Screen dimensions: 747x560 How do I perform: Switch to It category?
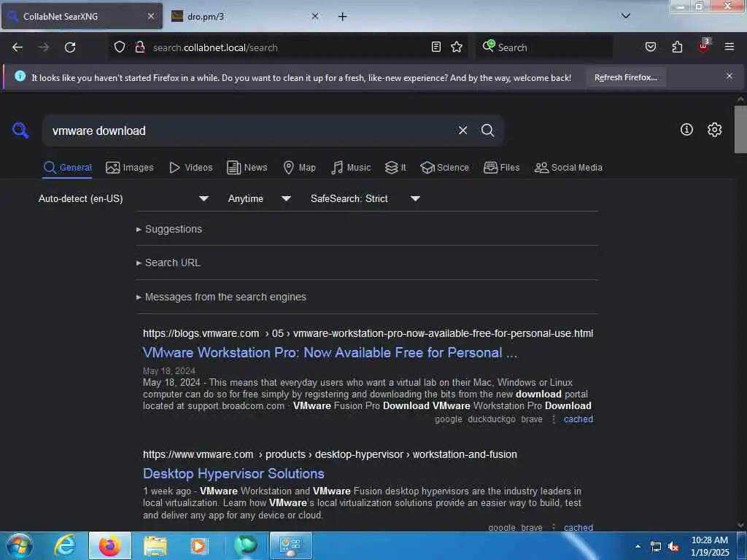pyautogui.click(x=395, y=168)
